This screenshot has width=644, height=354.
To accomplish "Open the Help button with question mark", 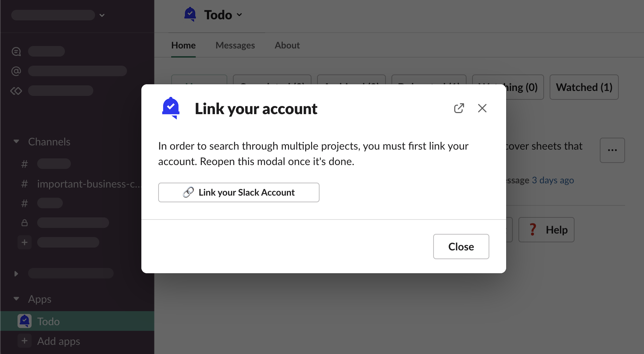I will point(546,230).
